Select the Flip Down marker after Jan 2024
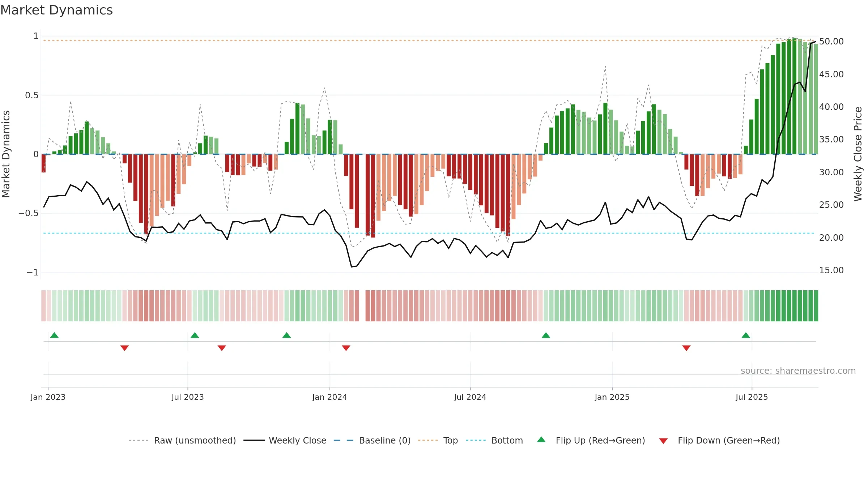The image size is (868, 488). (346, 348)
